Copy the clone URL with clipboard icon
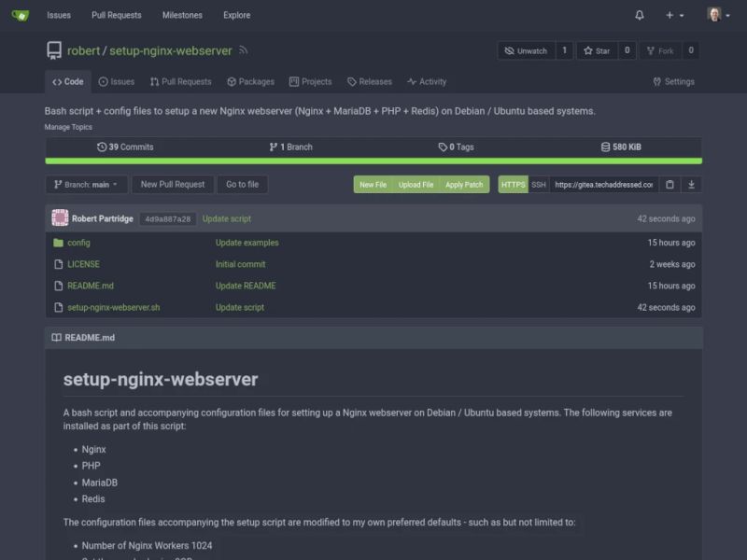747x560 pixels. tap(669, 185)
